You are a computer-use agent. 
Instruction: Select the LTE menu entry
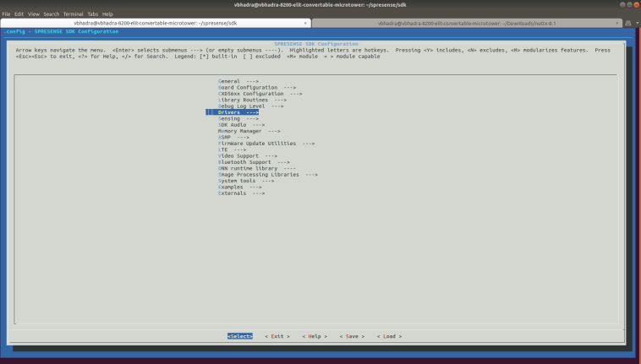232,149
